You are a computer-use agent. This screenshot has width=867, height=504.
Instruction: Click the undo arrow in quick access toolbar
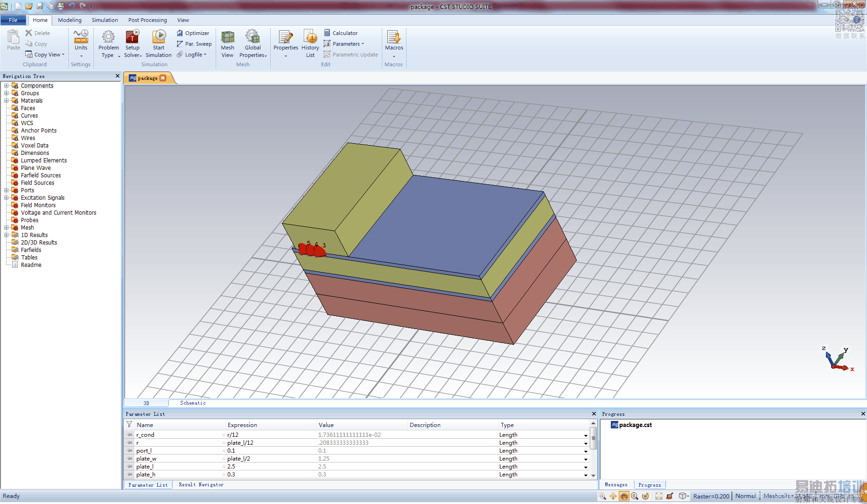[x=72, y=6]
